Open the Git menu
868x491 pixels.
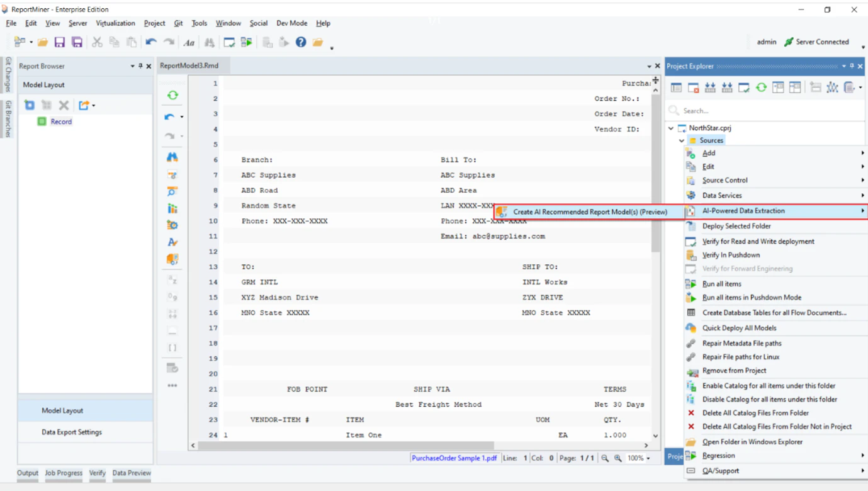click(x=178, y=23)
